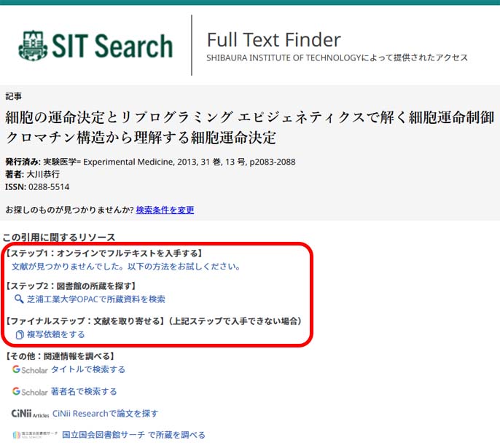Click the 記事 label above the title

(13, 96)
